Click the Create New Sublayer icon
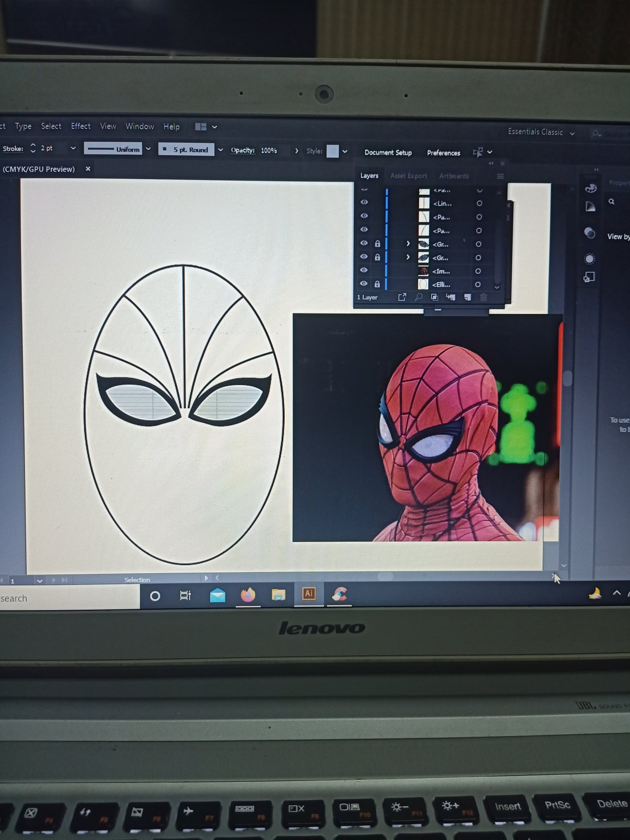This screenshot has width=630, height=840. [x=450, y=297]
